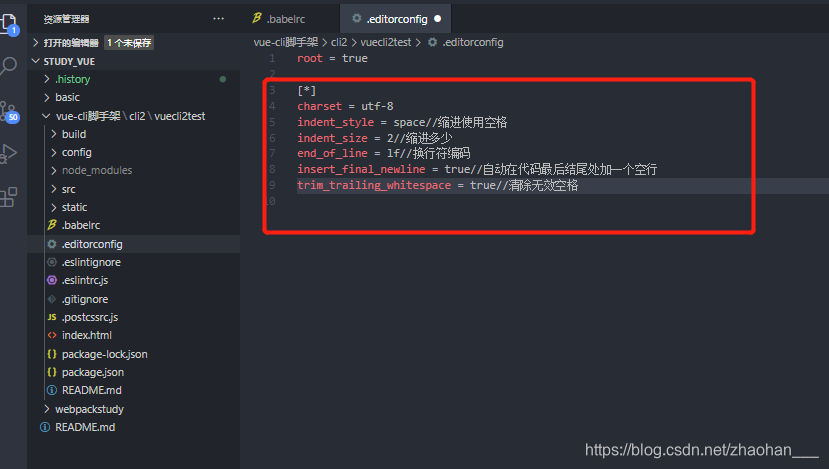The width and height of the screenshot is (829, 469).
Task: Click braces icon beside package-lock.json
Action: [x=52, y=354]
